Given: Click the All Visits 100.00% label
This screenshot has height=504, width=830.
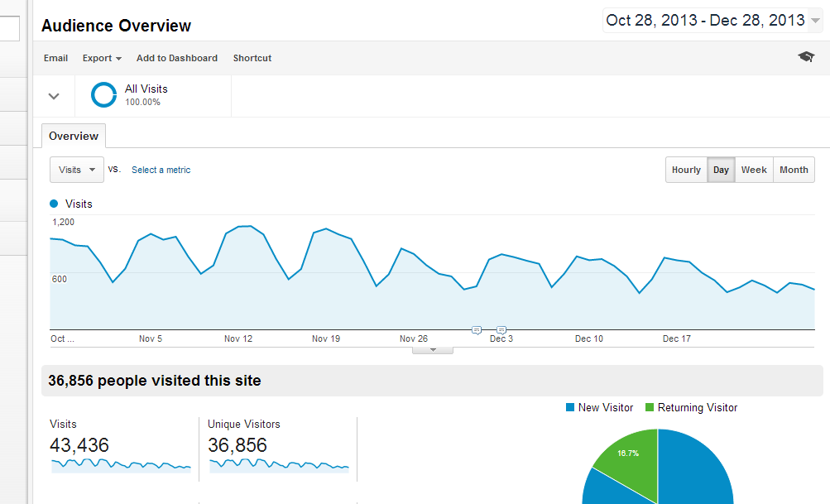Looking at the screenshot, I should (146, 95).
